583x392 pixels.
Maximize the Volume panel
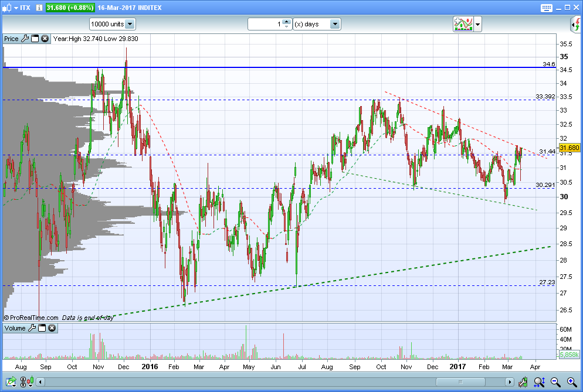coord(42,328)
